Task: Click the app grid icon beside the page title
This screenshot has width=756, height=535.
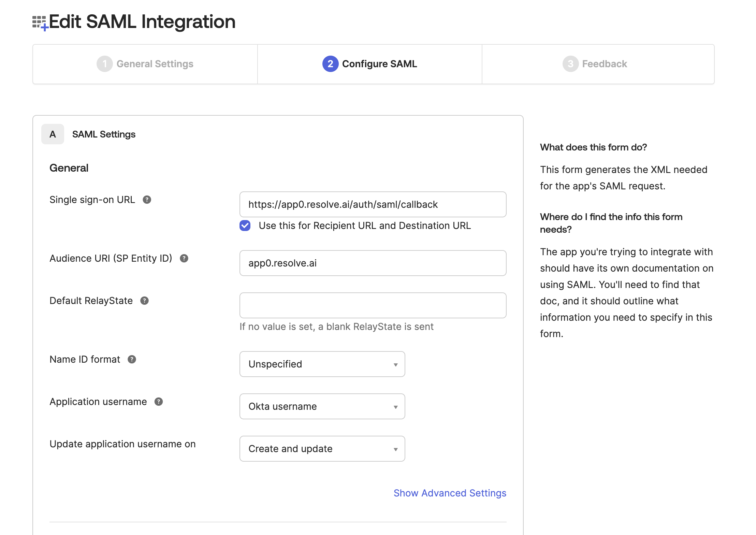Action: (40, 23)
